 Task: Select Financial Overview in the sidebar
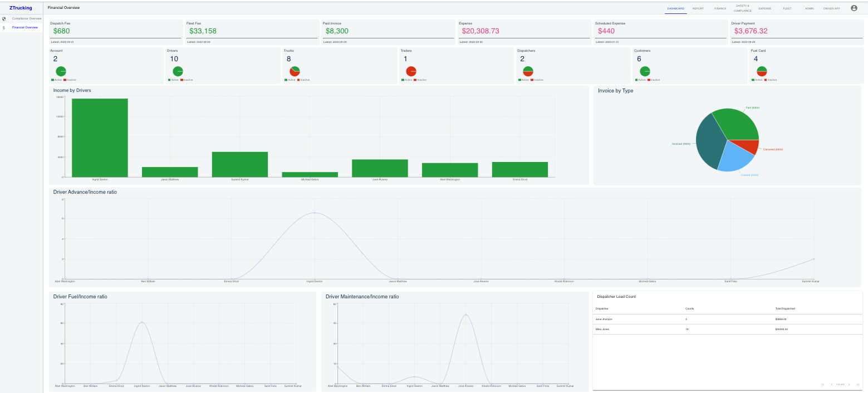(21, 27)
